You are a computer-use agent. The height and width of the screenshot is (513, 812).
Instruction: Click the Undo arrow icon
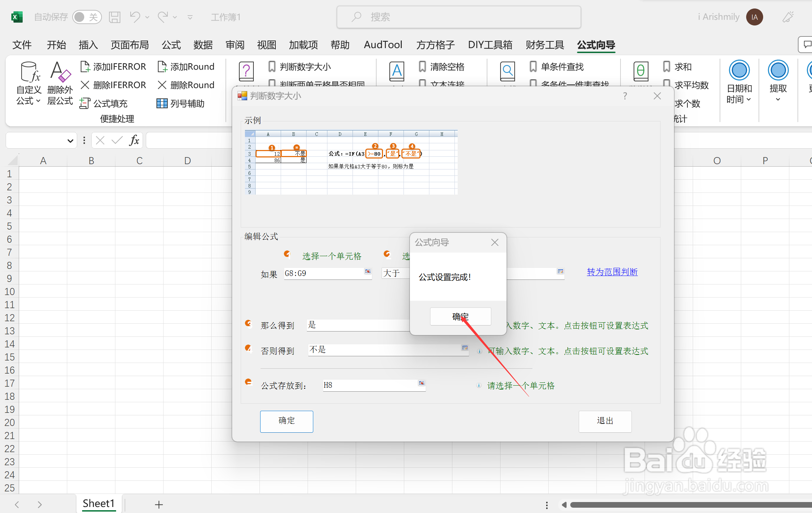coord(135,17)
